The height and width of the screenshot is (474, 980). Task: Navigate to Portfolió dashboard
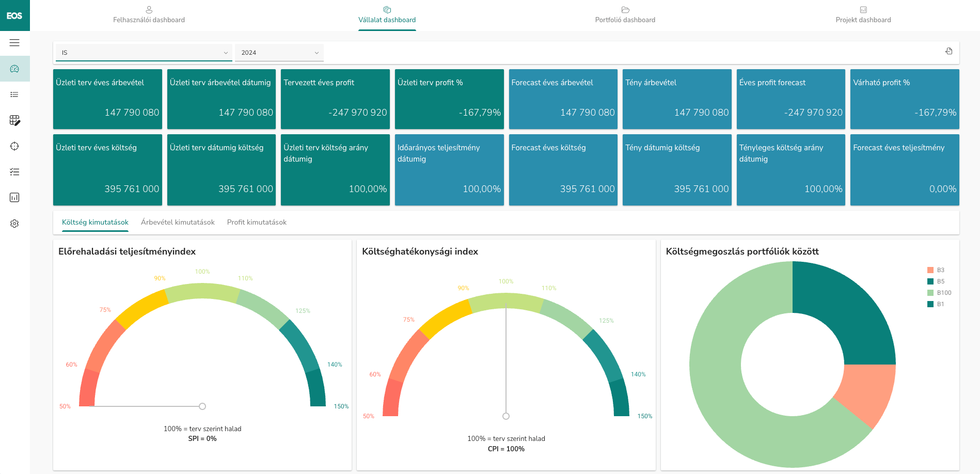625,20
